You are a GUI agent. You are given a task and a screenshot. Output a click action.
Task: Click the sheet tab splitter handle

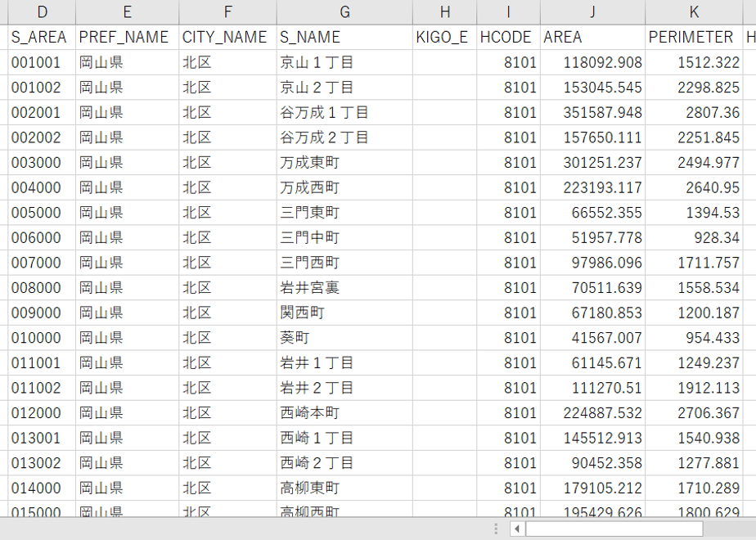(496, 529)
